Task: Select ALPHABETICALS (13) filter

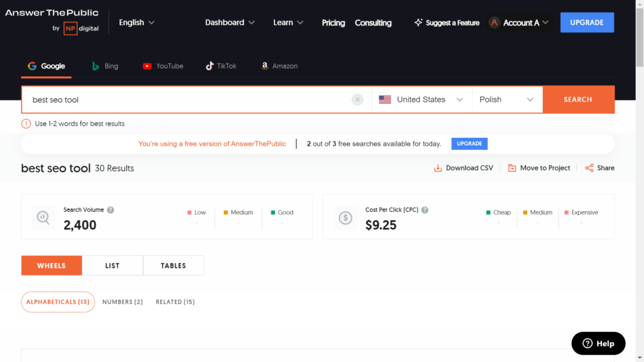Action: point(58,302)
